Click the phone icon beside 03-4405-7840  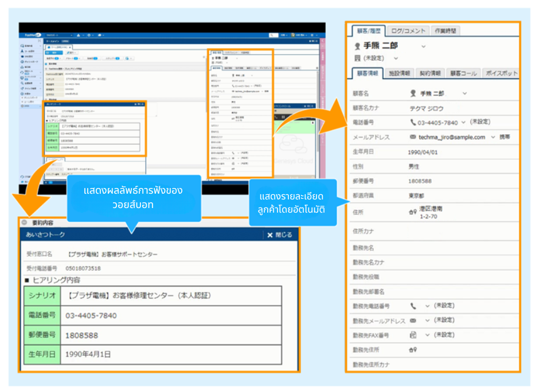413,123
